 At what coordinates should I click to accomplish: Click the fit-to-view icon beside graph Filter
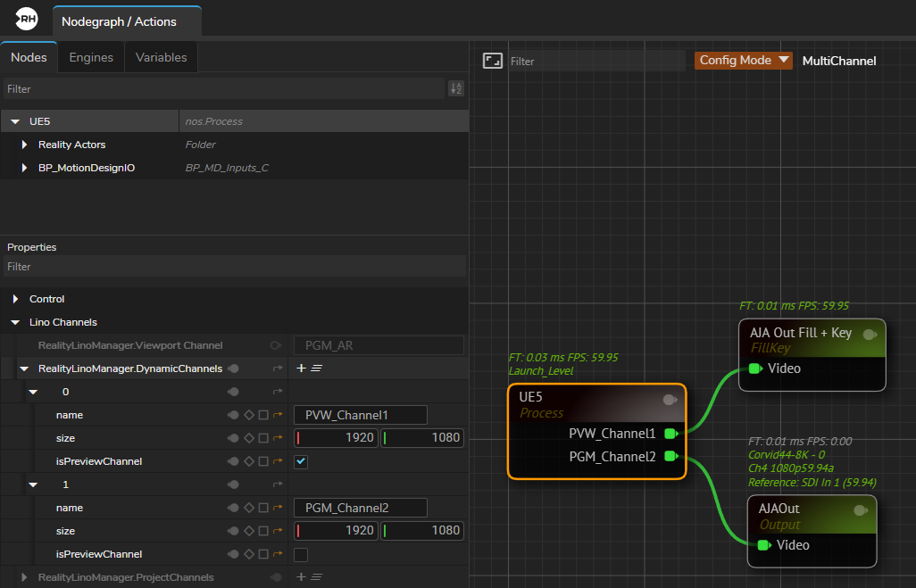pyautogui.click(x=492, y=61)
